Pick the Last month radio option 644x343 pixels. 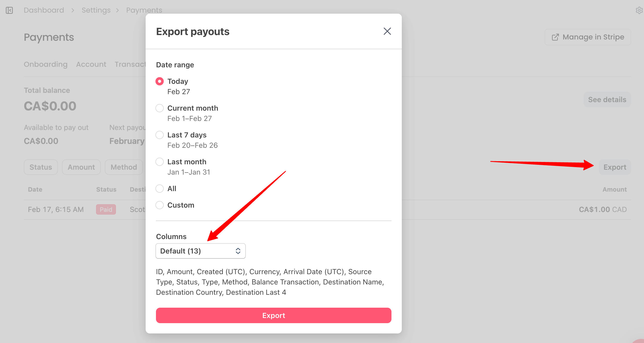tap(160, 162)
